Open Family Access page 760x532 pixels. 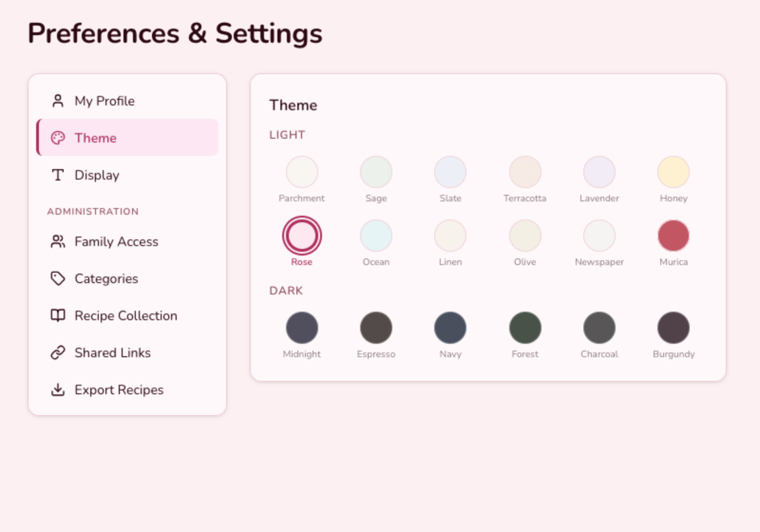(127, 241)
